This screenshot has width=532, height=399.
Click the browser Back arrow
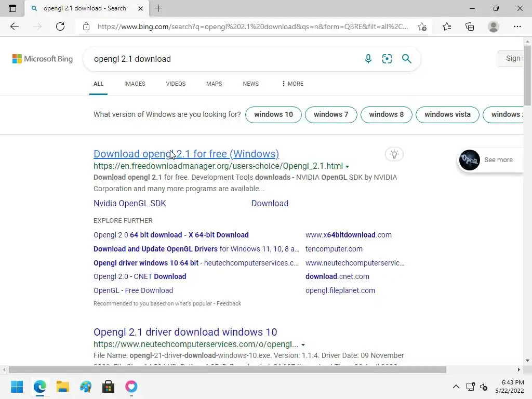click(14, 26)
